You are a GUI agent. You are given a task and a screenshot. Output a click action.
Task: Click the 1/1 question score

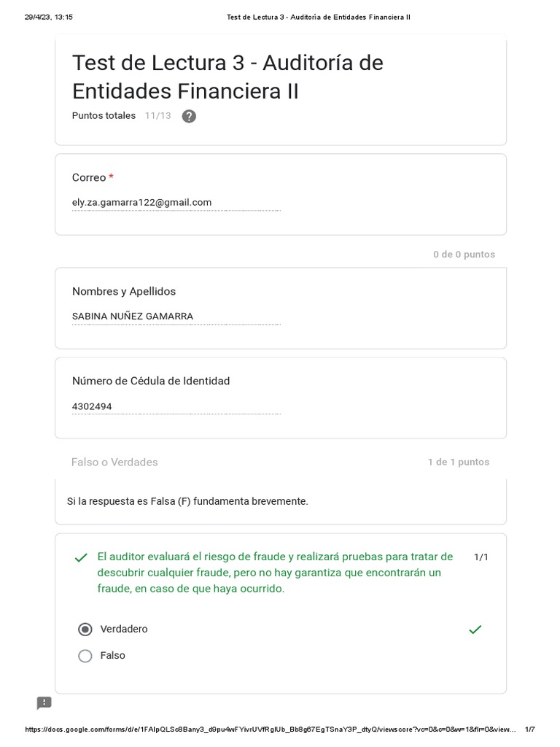tap(481, 557)
